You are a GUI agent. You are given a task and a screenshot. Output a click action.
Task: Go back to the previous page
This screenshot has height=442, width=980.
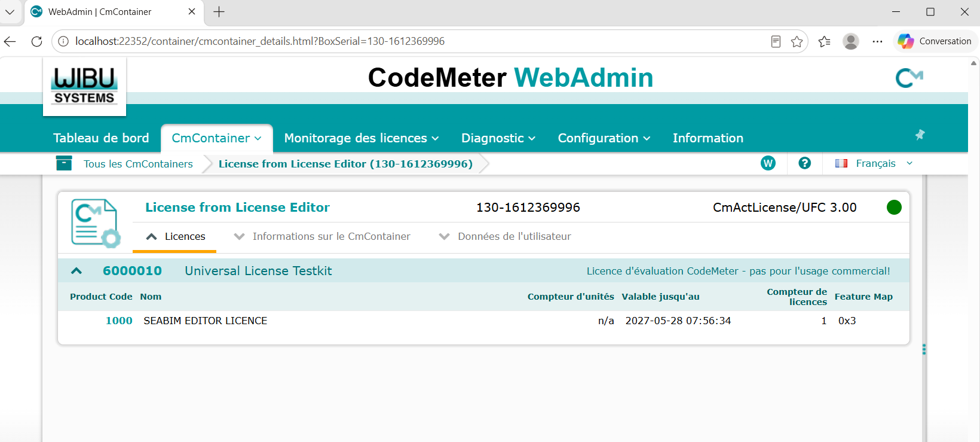click(x=10, y=41)
